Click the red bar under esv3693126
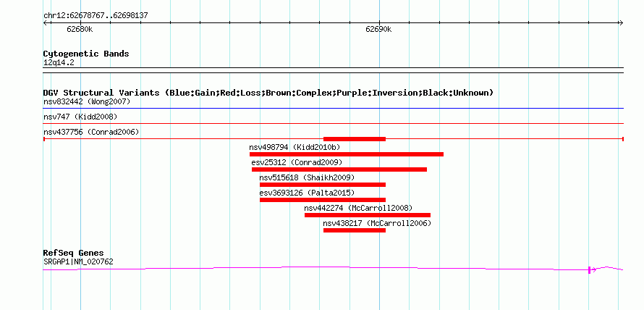The height and width of the screenshot is (310, 644). (323, 200)
